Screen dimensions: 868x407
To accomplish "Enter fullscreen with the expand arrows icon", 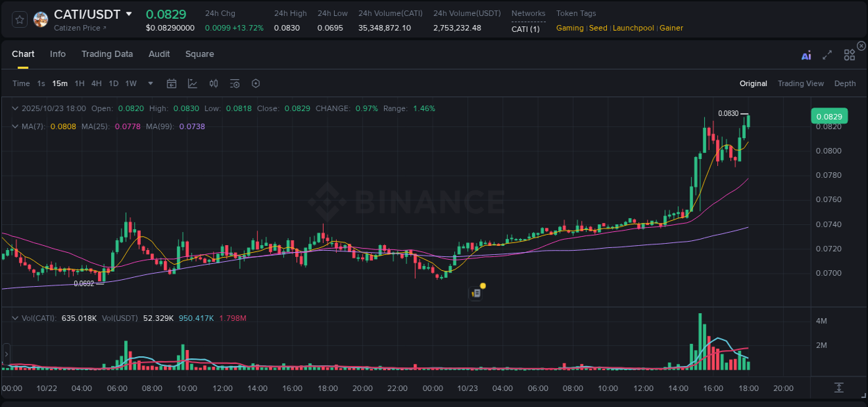I will click(x=827, y=54).
